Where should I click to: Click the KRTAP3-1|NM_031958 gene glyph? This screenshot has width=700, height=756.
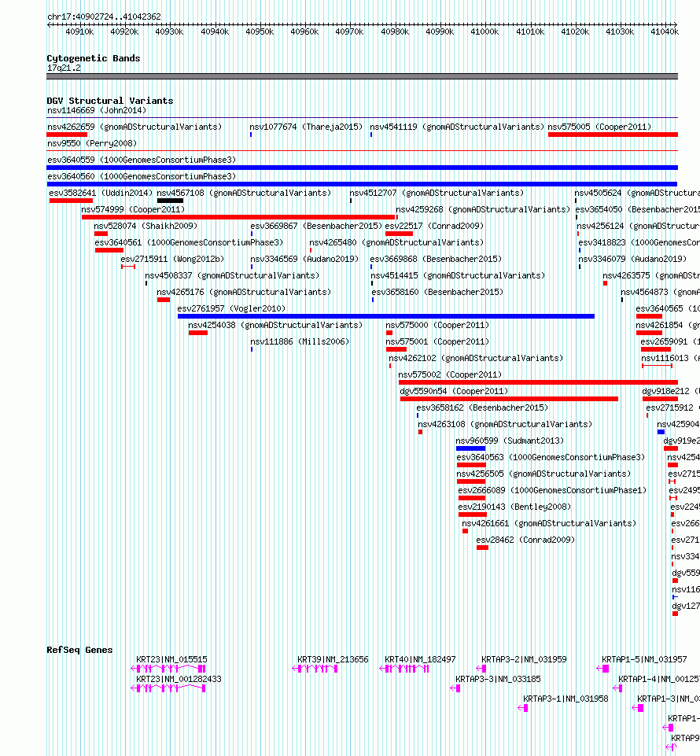[x=522, y=708]
